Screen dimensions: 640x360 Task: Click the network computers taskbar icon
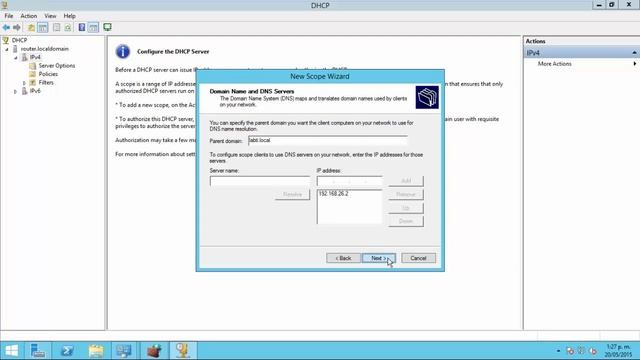(x=124, y=351)
